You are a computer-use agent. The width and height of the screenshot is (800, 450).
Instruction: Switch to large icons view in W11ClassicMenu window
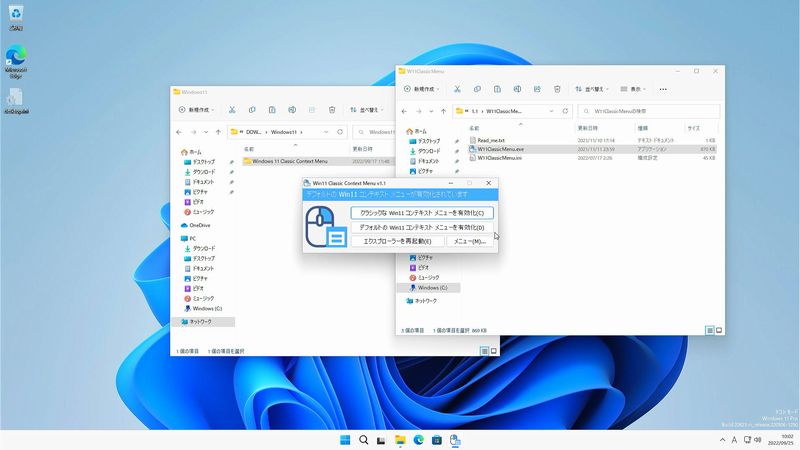point(719,330)
